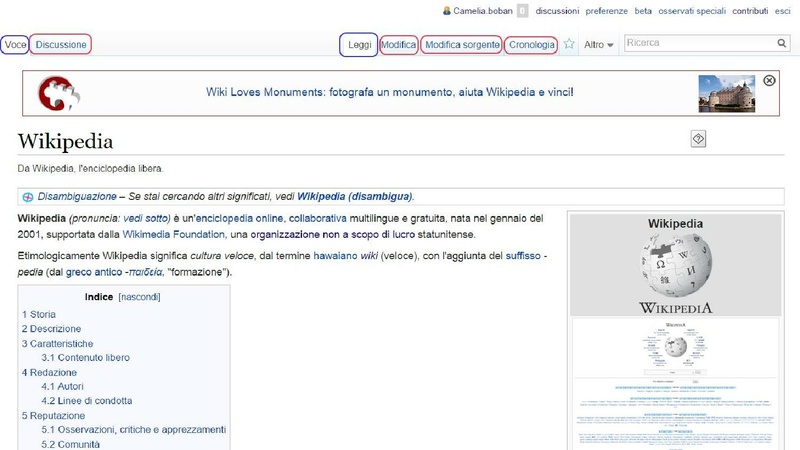This screenshot has height=450, width=800.
Task: Open preferenze in the top bar
Action: [x=607, y=11]
